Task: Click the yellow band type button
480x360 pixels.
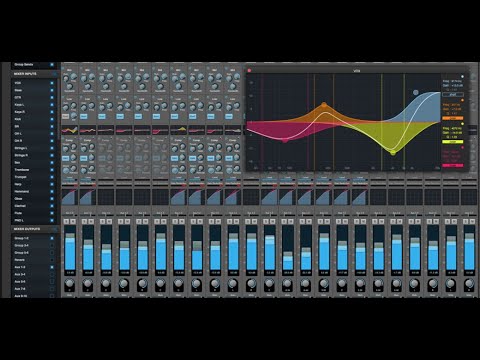Action: pos(453,142)
